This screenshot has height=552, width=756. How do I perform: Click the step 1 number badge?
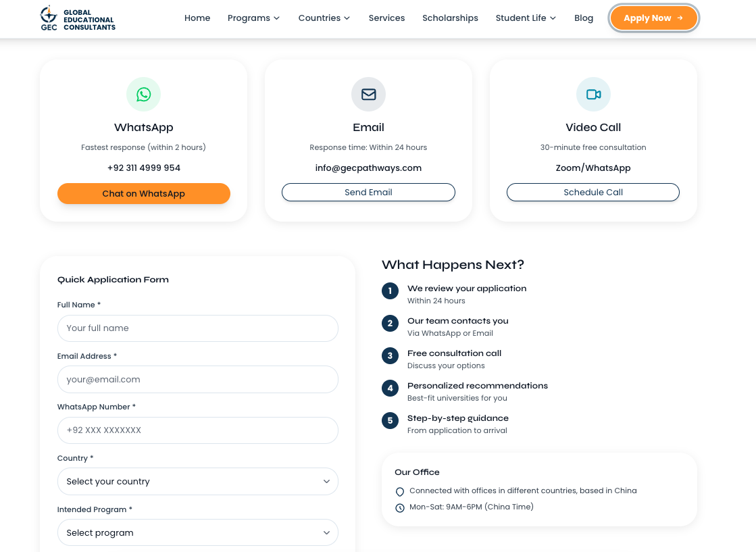click(x=390, y=291)
